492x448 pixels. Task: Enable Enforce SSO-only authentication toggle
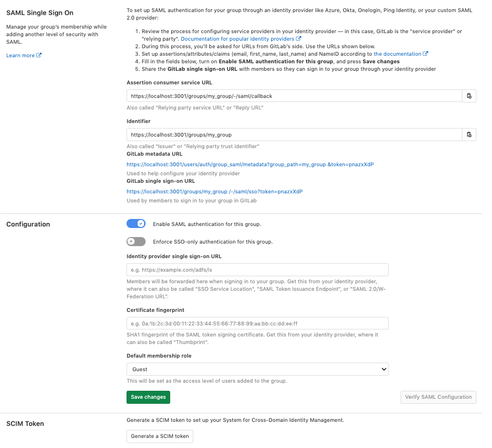point(136,242)
